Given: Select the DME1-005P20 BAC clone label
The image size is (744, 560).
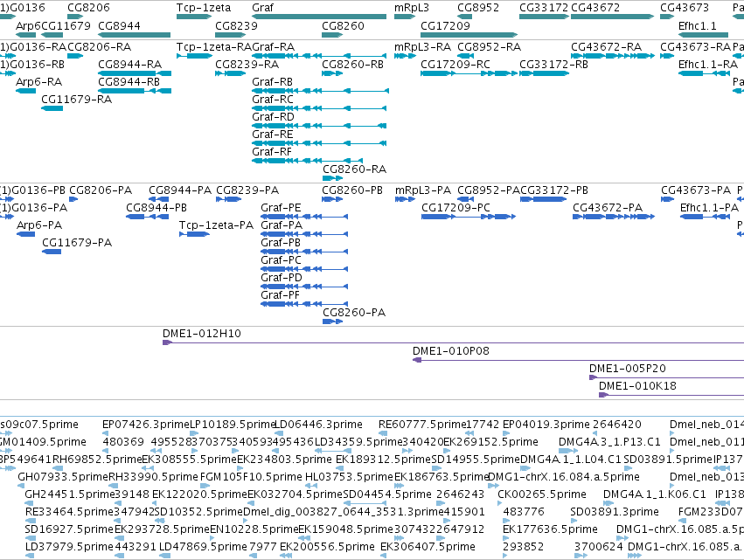Looking at the screenshot, I should [628, 369].
